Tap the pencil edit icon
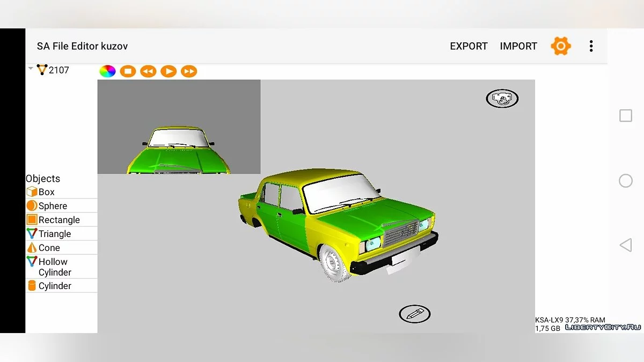 pyautogui.click(x=414, y=314)
